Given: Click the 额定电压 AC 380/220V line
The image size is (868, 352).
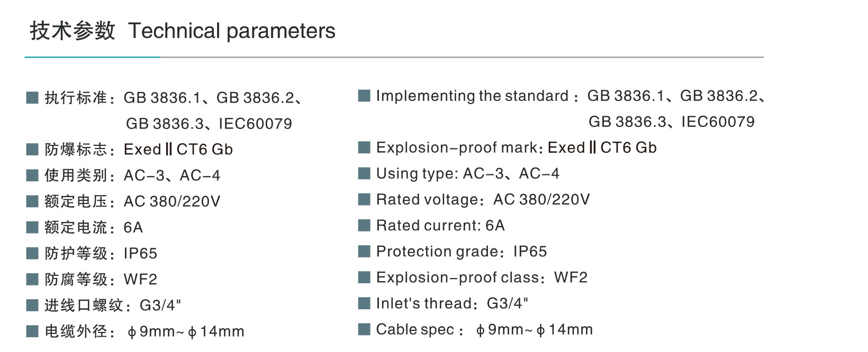Looking at the screenshot, I should coord(132,201).
